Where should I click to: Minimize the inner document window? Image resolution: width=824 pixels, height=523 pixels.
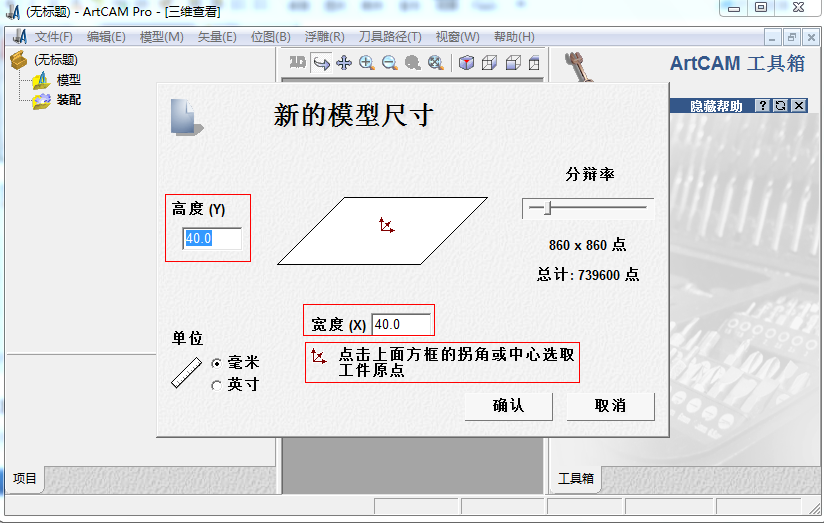point(771,37)
